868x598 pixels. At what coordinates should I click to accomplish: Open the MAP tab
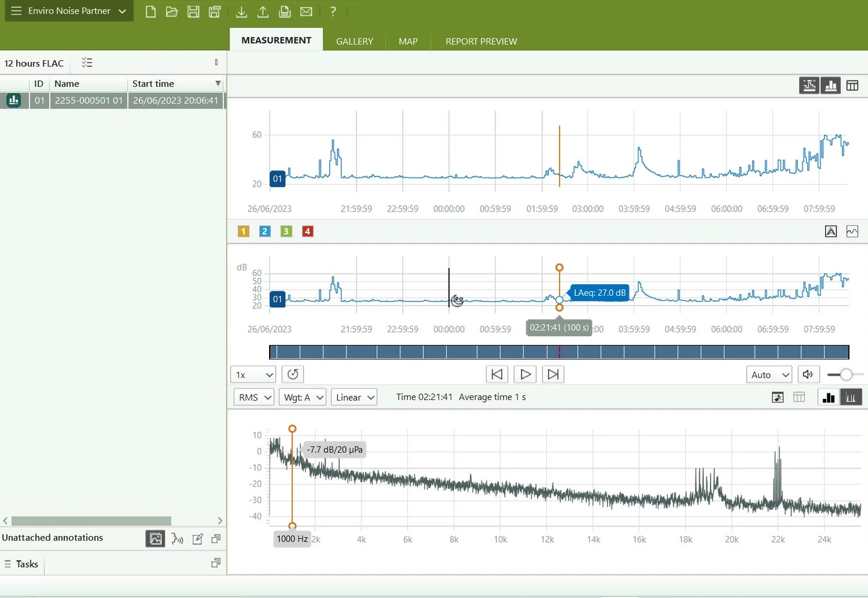point(408,41)
